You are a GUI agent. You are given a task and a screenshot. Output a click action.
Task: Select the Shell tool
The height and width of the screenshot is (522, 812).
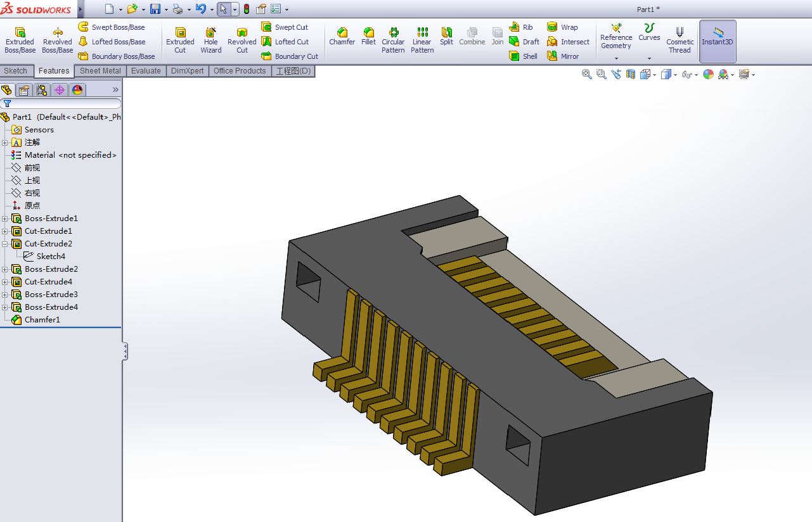tap(524, 56)
